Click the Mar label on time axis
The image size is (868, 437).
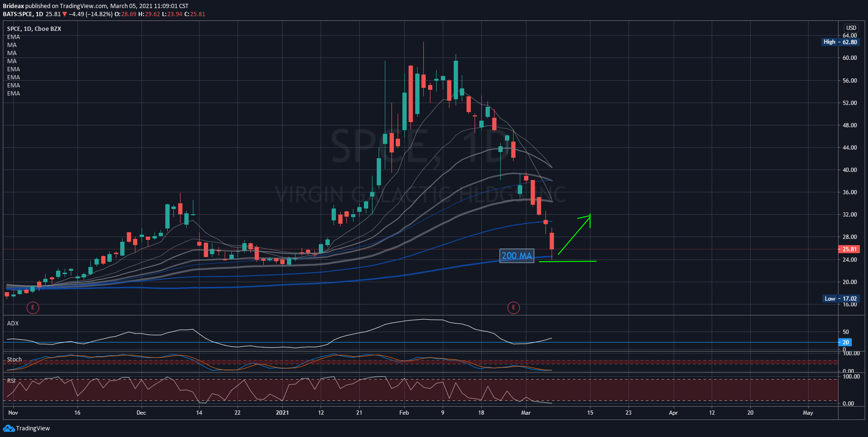pos(526,413)
